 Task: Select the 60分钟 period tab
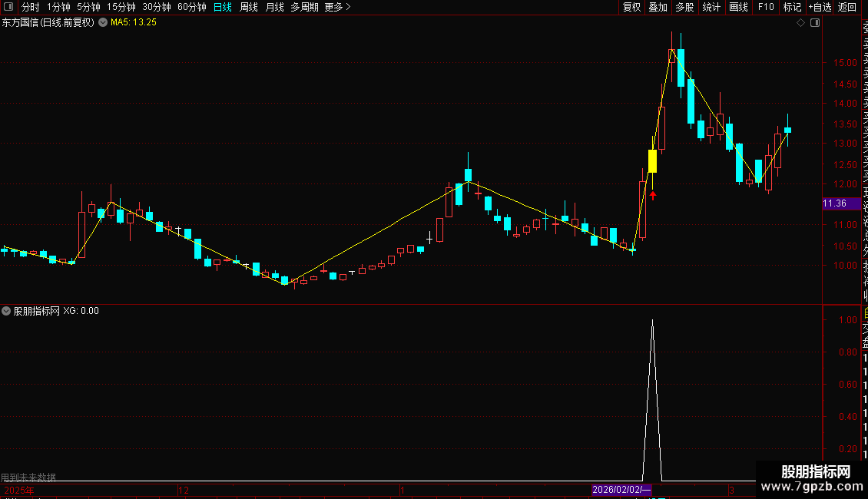pyautogui.click(x=192, y=7)
